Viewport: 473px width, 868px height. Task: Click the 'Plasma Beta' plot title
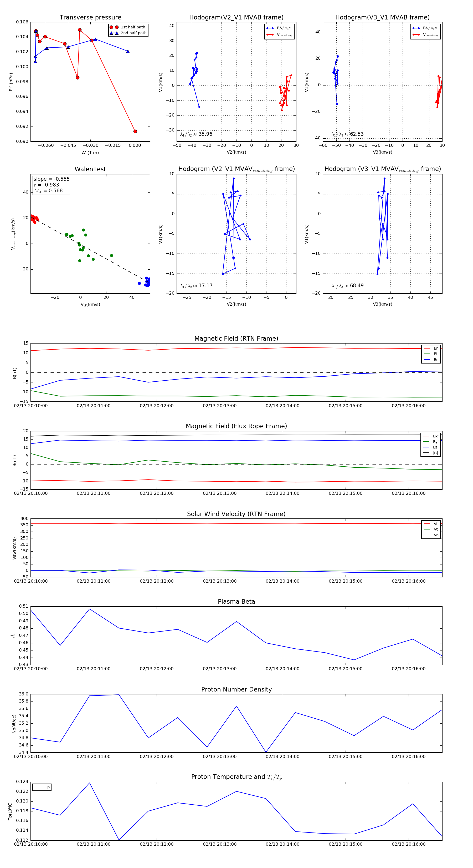(236, 602)
